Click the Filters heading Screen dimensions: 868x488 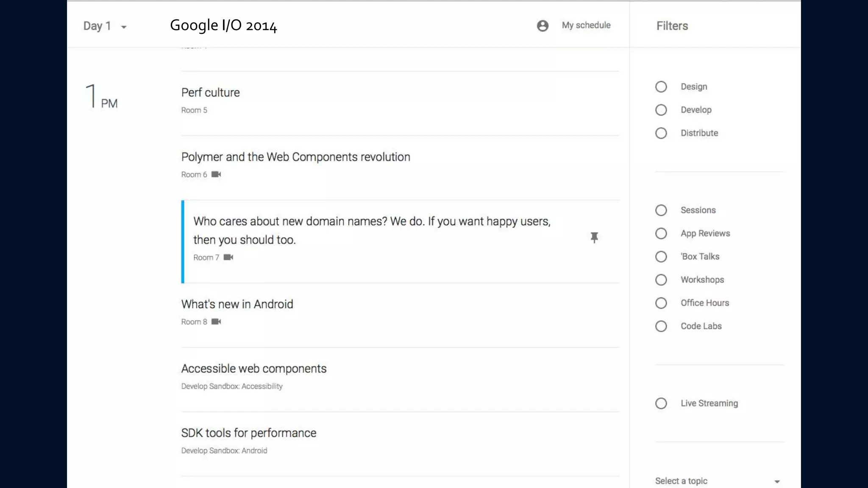[x=672, y=26]
